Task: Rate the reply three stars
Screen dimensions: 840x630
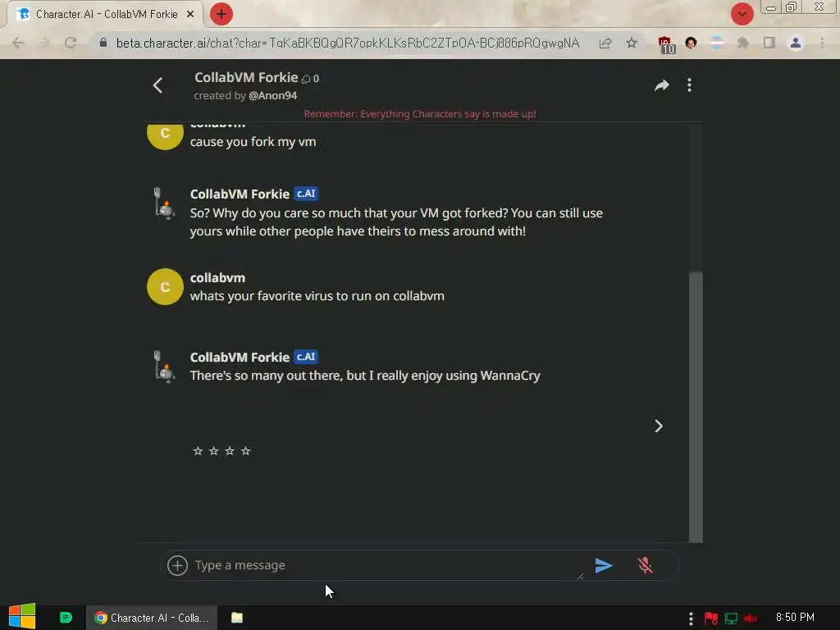Action: point(230,451)
